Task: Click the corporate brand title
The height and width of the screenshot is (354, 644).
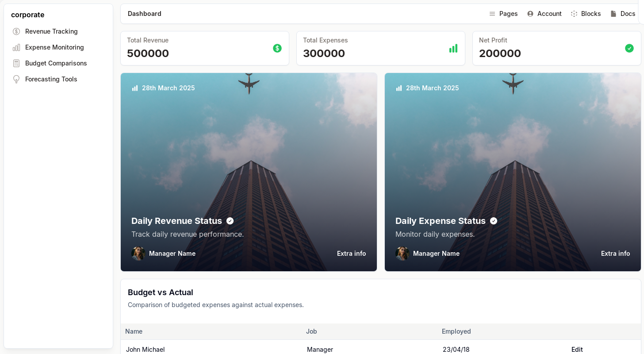Action: click(27, 15)
